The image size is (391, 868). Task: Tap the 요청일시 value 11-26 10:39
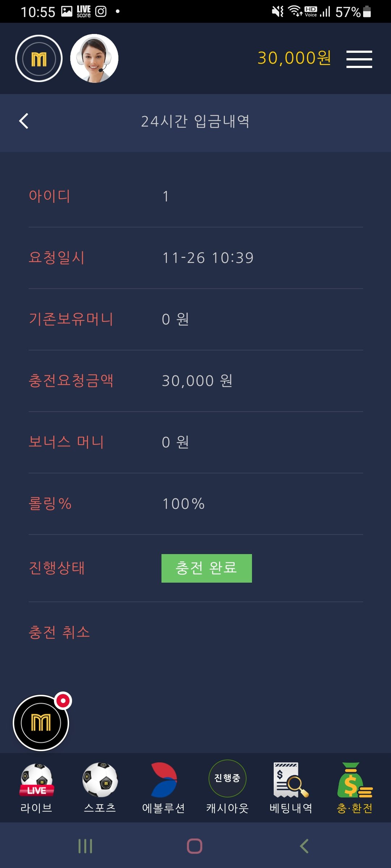pyautogui.click(x=208, y=258)
